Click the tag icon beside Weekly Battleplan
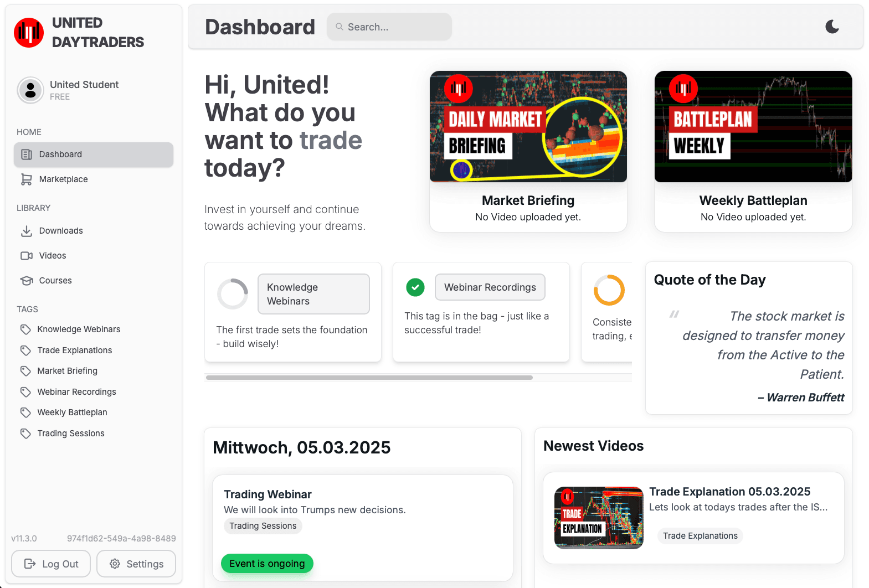 pos(25,412)
